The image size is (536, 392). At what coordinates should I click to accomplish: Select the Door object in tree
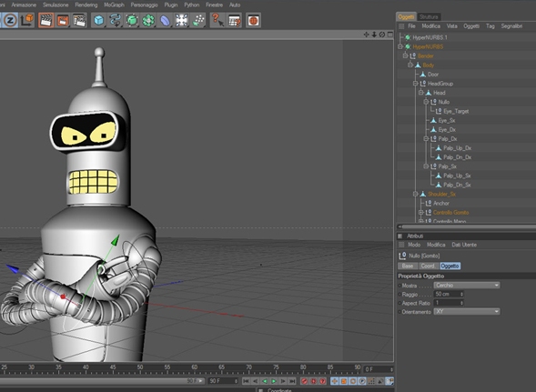[x=433, y=75]
